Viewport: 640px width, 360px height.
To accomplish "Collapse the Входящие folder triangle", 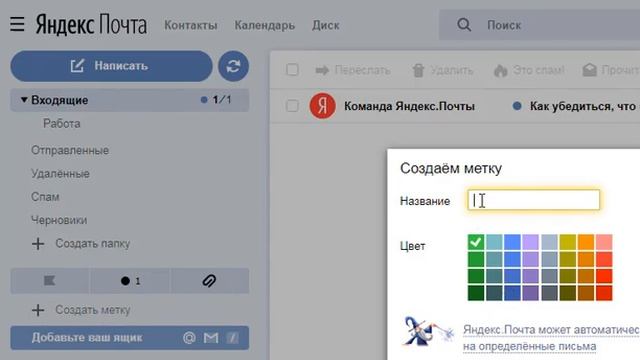I will click(24, 100).
